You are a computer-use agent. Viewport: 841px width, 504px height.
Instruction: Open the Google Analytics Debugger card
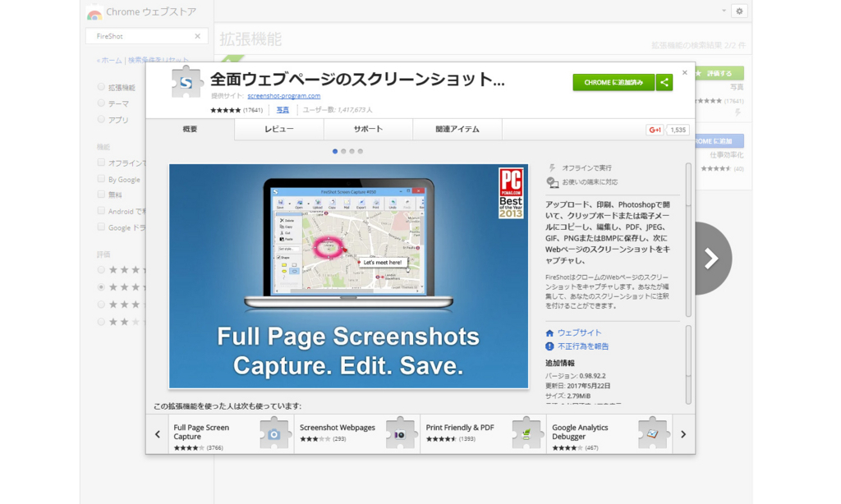(609, 433)
